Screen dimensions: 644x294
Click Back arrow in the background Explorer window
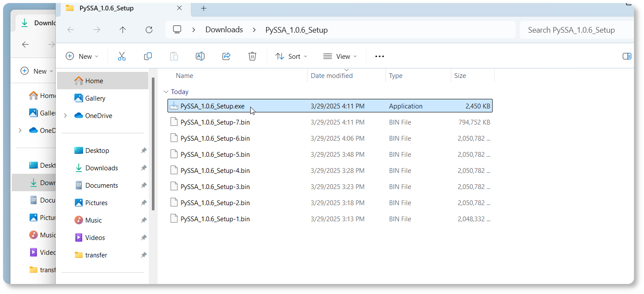(25, 44)
